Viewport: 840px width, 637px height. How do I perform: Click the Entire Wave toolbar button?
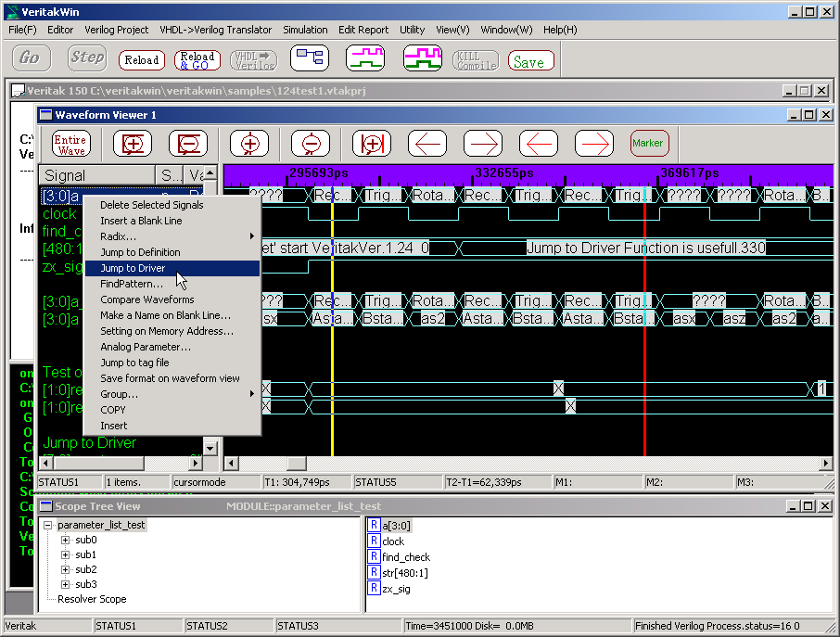[71, 144]
